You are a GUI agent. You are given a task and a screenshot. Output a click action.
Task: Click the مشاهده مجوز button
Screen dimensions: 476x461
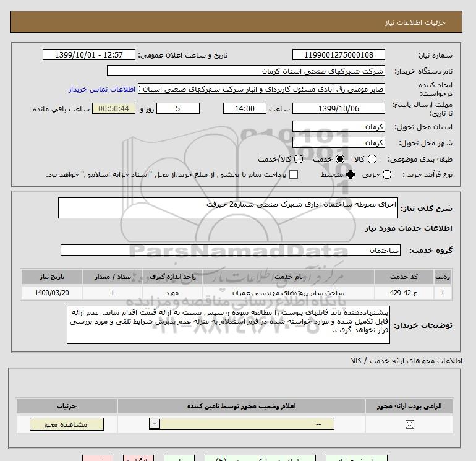click(67, 424)
